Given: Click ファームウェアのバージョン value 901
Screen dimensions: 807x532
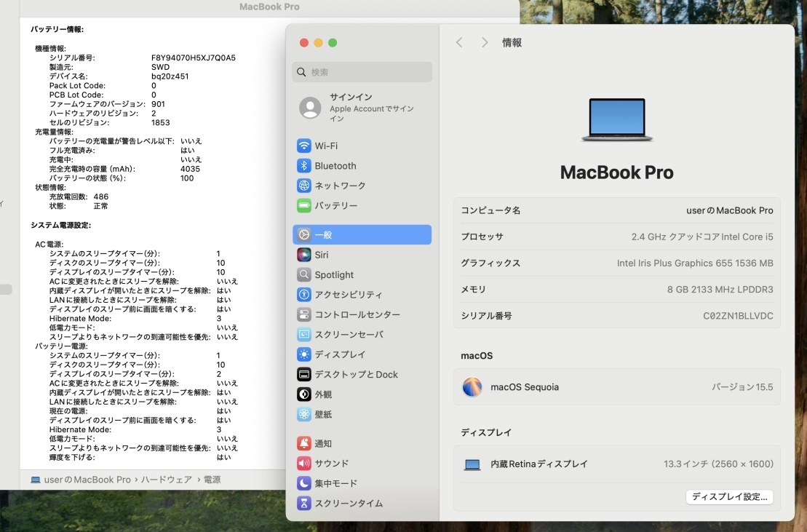Looking at the screenshot, I should click(x=158, y=104).
